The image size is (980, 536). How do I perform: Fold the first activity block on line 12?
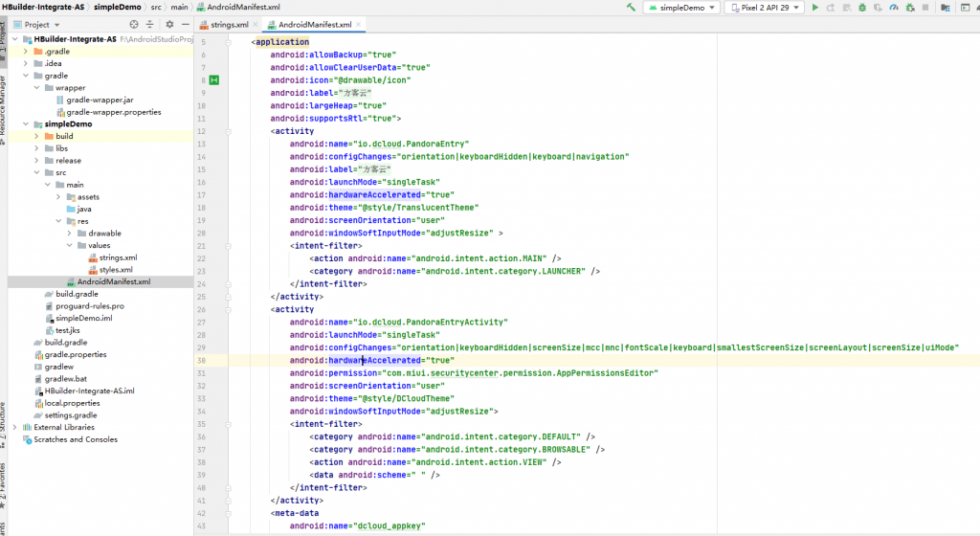click(x=228, y=131)
